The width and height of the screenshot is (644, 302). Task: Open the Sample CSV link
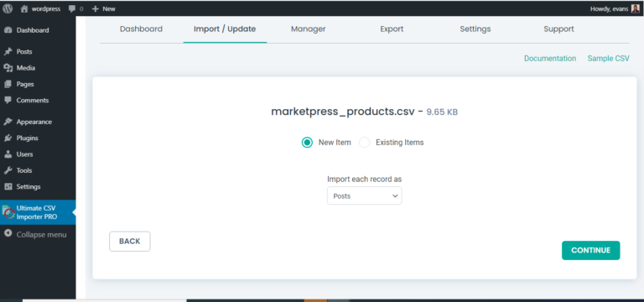point(608,59)
